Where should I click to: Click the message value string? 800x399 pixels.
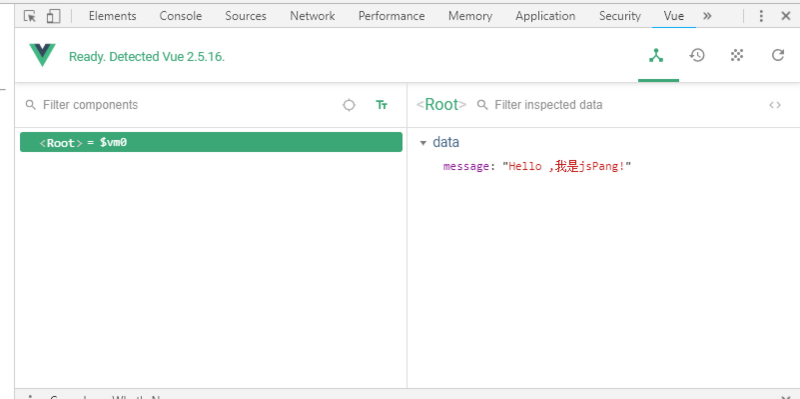(x=567, y=166)
